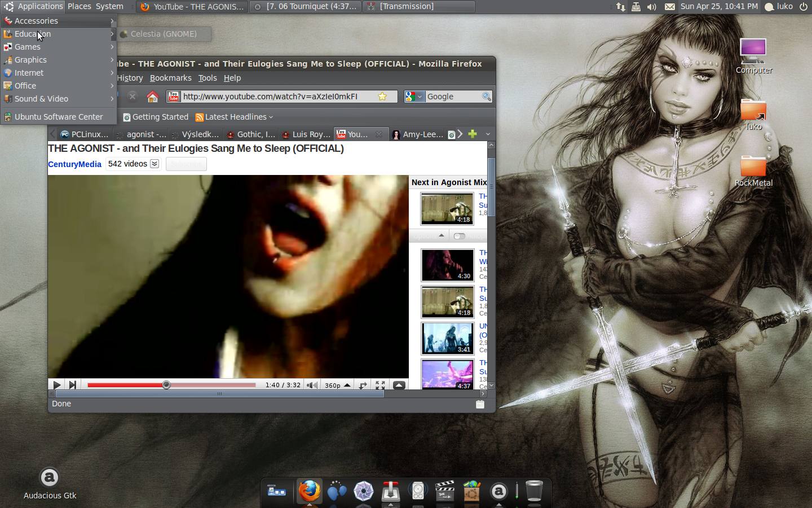Click the Firefox icon in dock
Screen dimensions: 812x508
click(309, 491)
